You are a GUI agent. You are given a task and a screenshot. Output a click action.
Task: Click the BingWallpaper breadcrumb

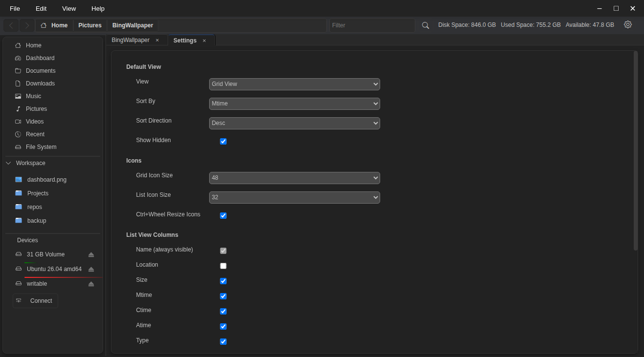pos(132,25)
